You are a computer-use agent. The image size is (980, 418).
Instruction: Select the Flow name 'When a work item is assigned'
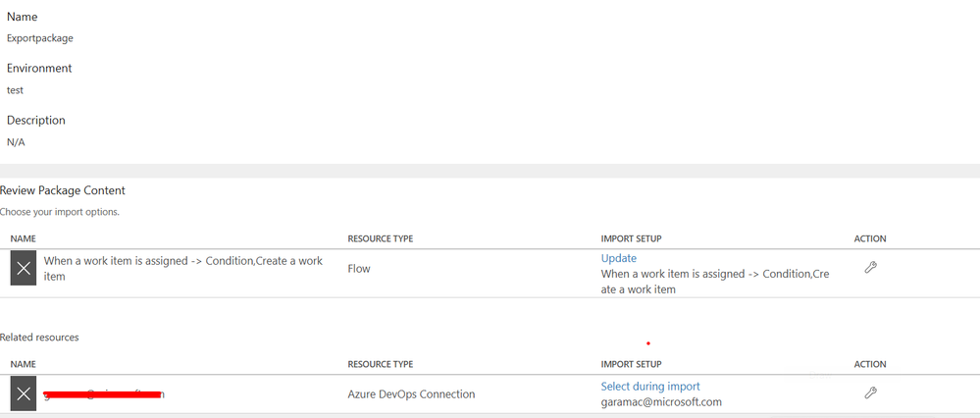pos(183,268)
